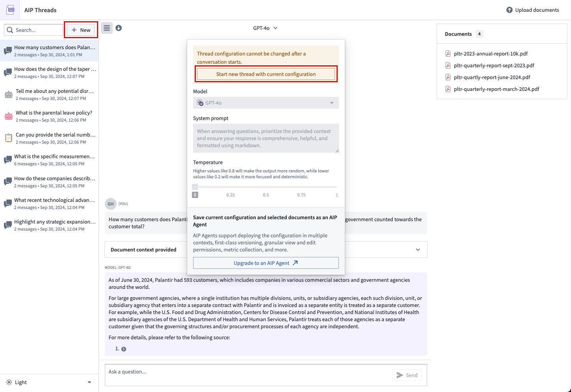Click the 0.75 mark under the Temperature slider
Image resolution: width=571 pixels, height=392 pixels.
pyautogui.click(x=301, y=195)
